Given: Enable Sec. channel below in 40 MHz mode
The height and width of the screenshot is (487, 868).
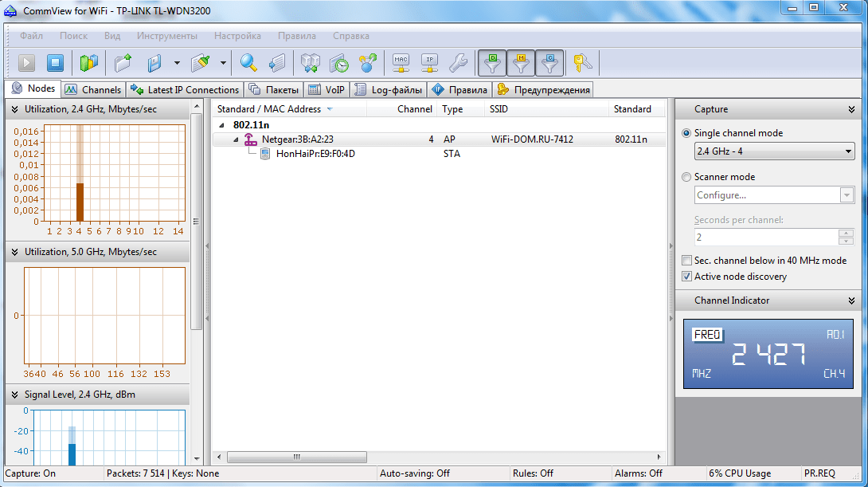Looking at the screenshot, I should (x=687, y=261).
